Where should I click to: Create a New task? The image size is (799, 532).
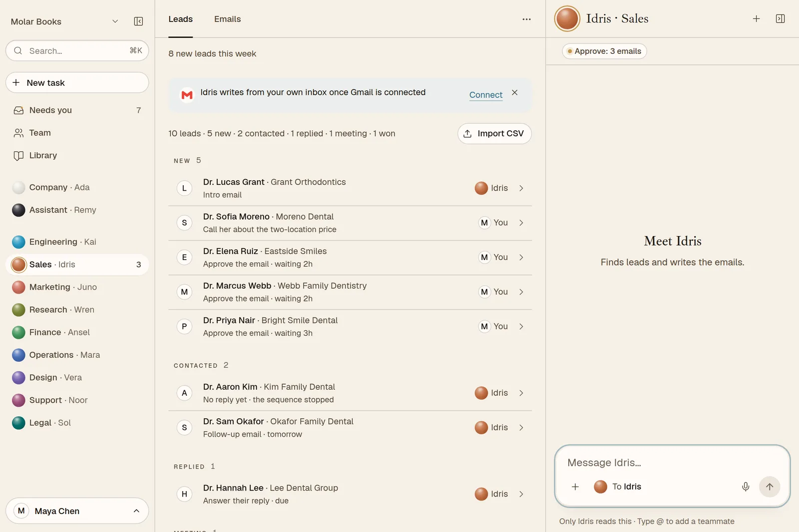(77, 82)
